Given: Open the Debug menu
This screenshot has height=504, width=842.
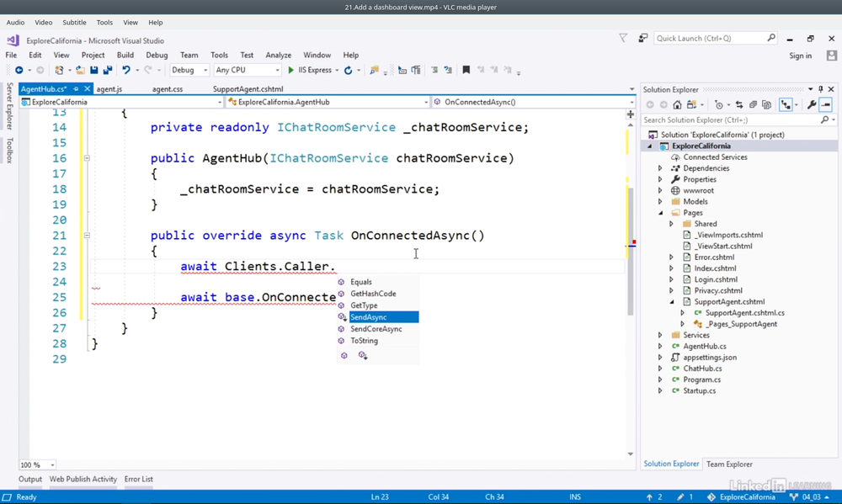Looking at the screenshot, I should coord(157,55).
